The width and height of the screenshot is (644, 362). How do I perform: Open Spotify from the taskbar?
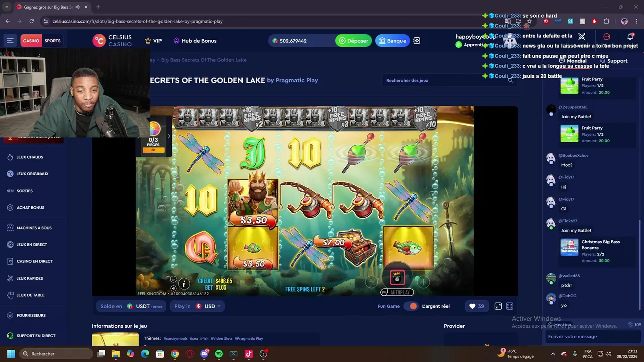(219, 354)
